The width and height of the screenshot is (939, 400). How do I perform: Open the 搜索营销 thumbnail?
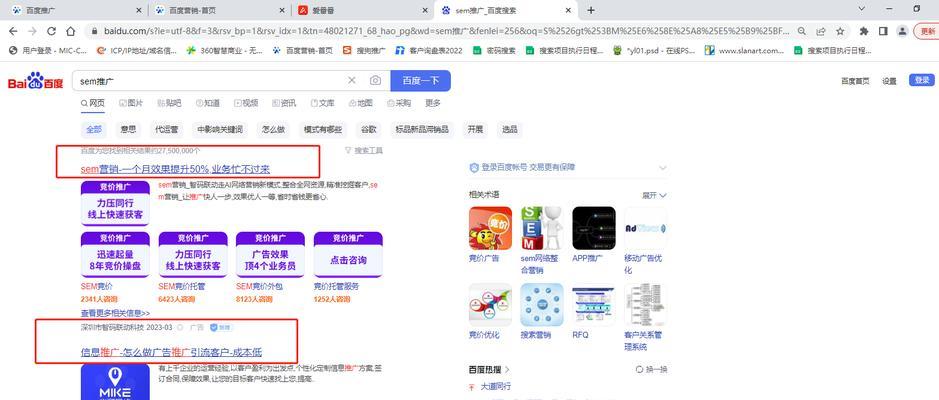(x=542, y=305)
